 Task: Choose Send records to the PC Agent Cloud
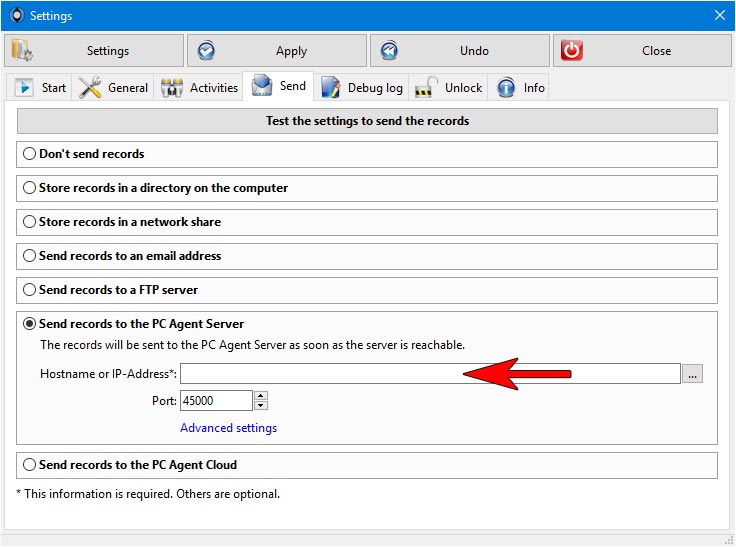(x=30, y=465)
